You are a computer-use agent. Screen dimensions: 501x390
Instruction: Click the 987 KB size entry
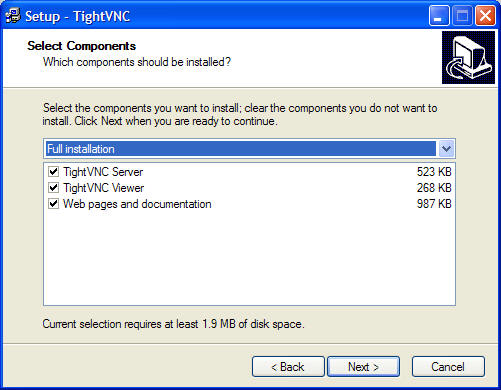click(x=434, y=204)
